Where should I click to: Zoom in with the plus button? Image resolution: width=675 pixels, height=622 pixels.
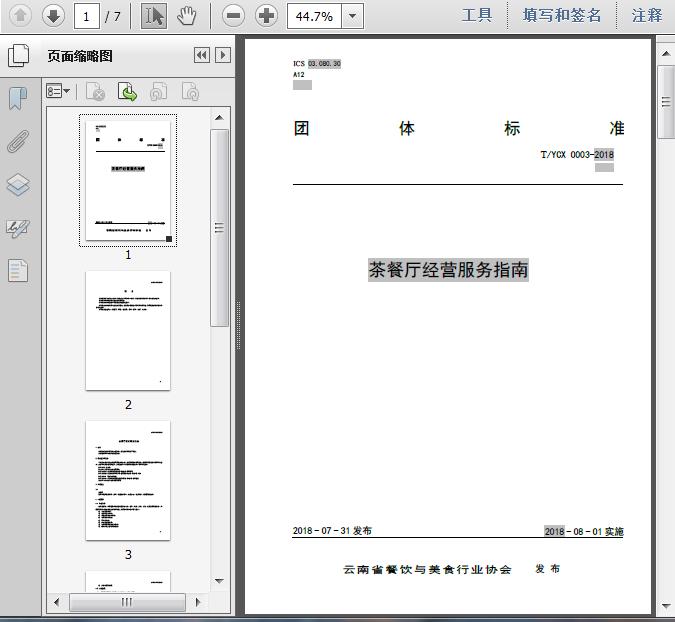(x=266, y=16)
